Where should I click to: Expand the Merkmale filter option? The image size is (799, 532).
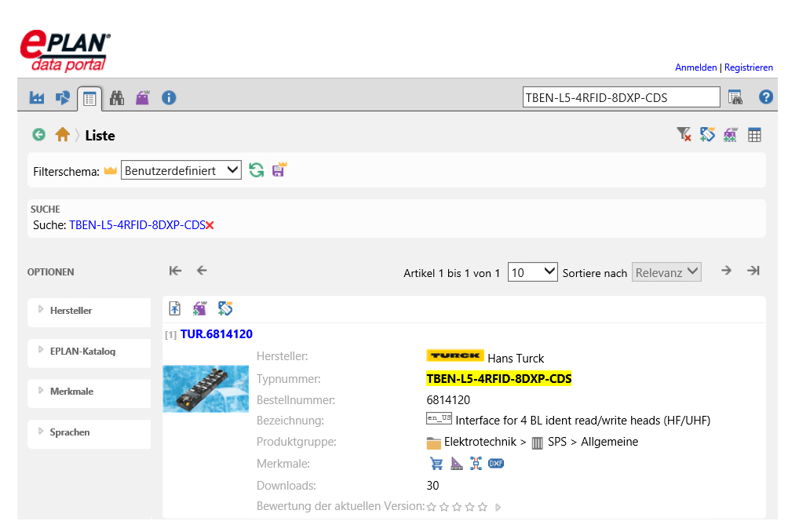[89, 392]
